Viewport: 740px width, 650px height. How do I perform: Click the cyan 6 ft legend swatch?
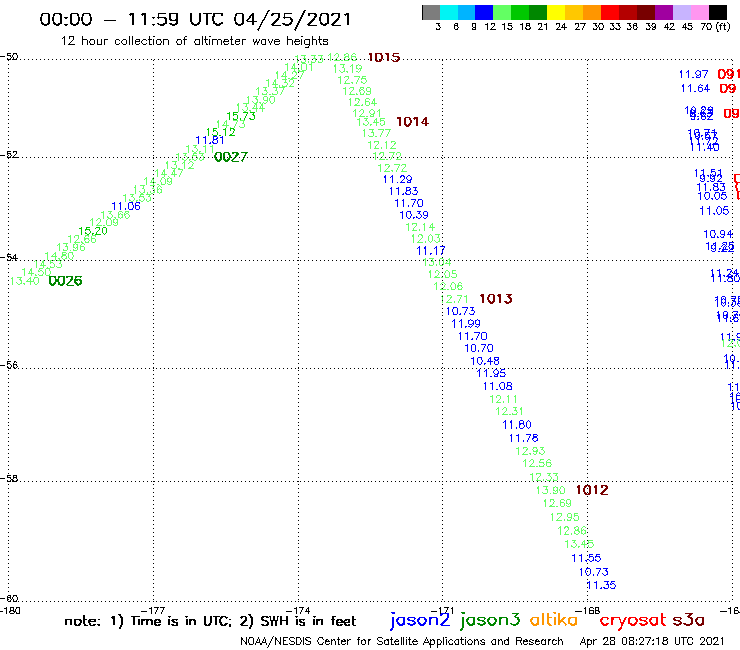pyautogui.click(x=449, y=12)
